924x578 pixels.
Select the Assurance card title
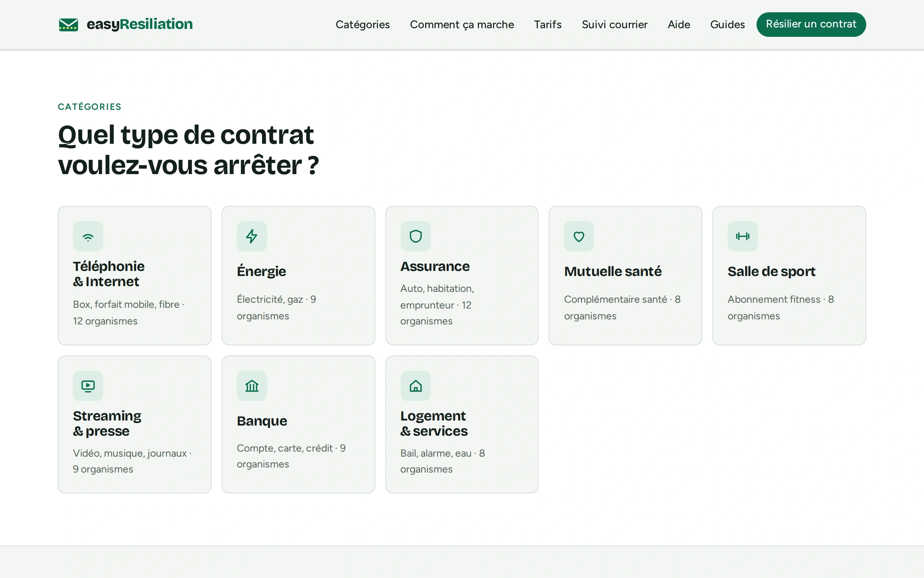point(435,266)
